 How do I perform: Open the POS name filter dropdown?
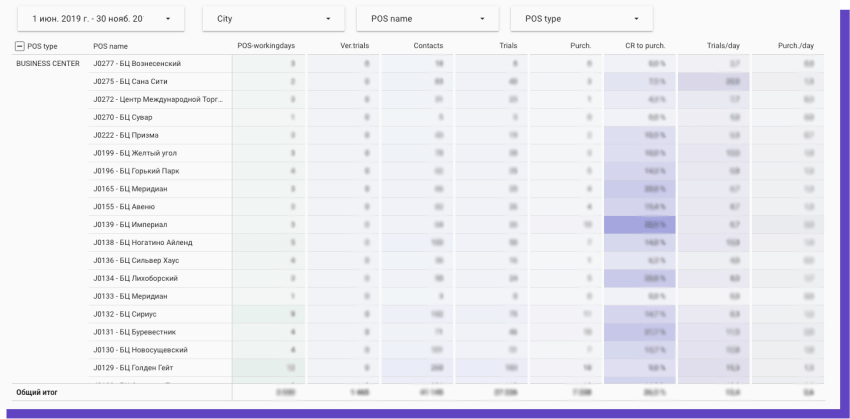click(x=427, y=19)
